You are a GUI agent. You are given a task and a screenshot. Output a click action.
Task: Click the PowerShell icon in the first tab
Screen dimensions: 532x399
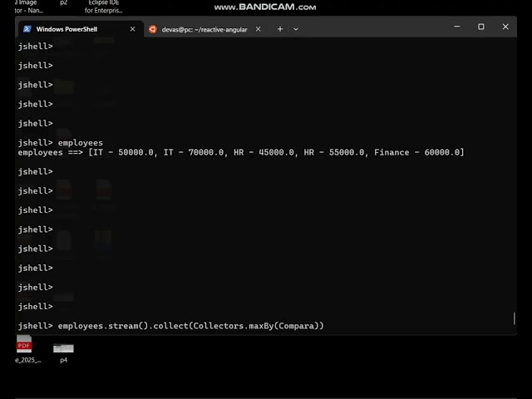(27, 29)
